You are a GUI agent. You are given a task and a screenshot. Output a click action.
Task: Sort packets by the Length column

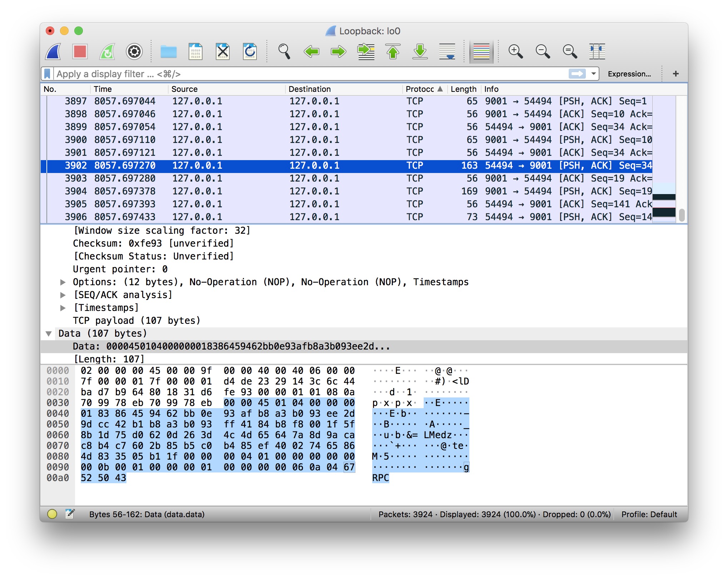463,89
